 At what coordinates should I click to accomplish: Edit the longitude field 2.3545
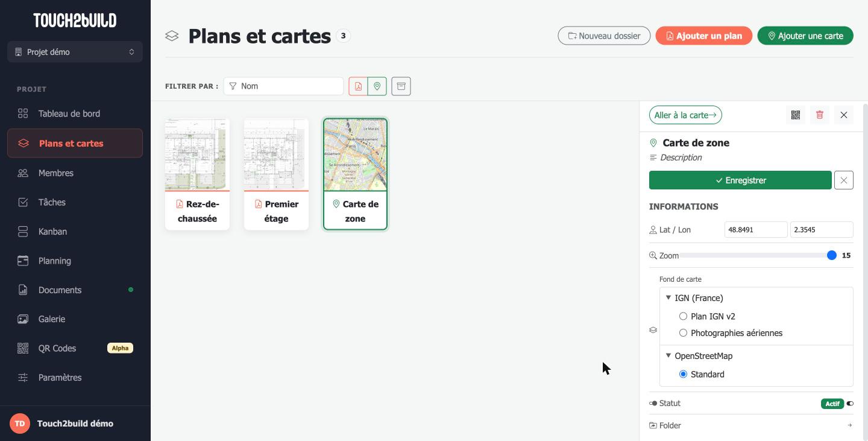pyautogui.click(x=822, y=230)
